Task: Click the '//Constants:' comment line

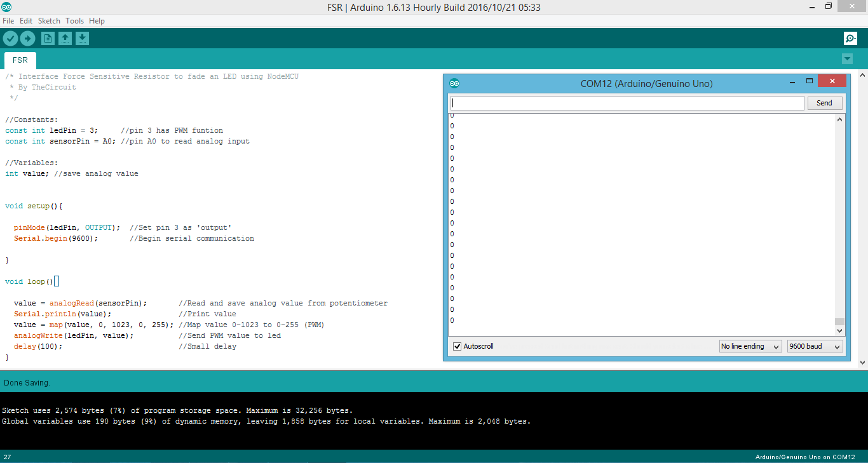Action: [31, 119]
